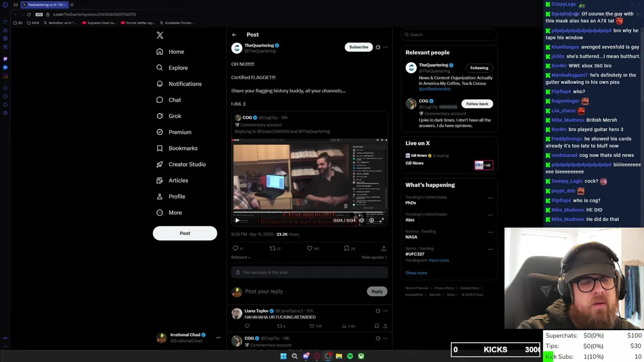This screenshot has width=644, height=362.
Task: Mute the embedded video volume
Action: (361, 220)
